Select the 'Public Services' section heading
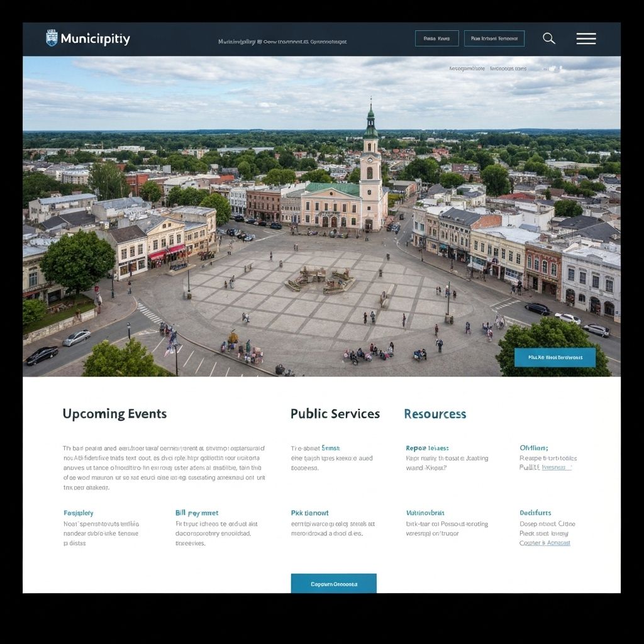644x644 pixels. [x=335, y=414]
